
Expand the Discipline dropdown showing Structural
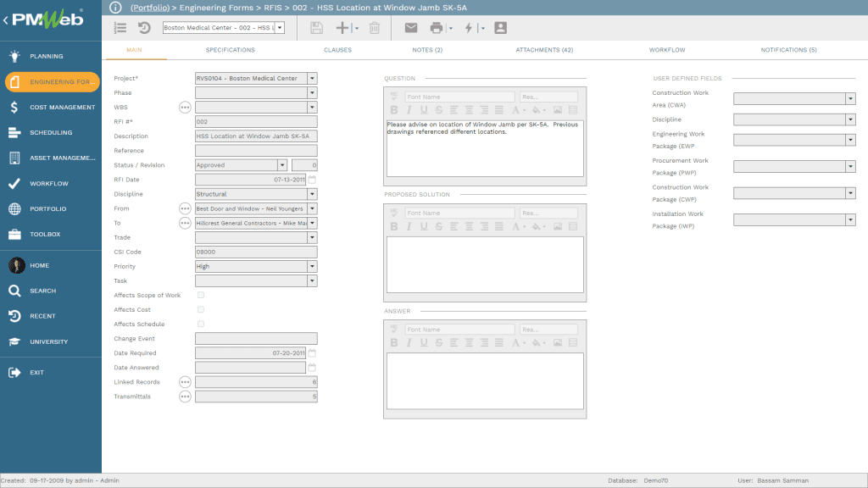(x=311, y=194)
